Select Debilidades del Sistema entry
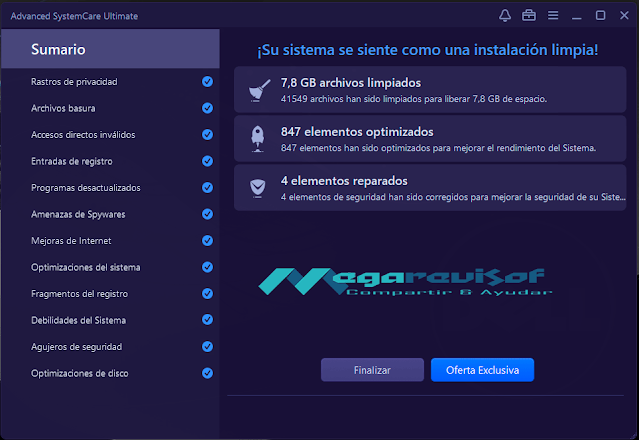The width and height of the screenshot is (639, 440). (78, 320)
